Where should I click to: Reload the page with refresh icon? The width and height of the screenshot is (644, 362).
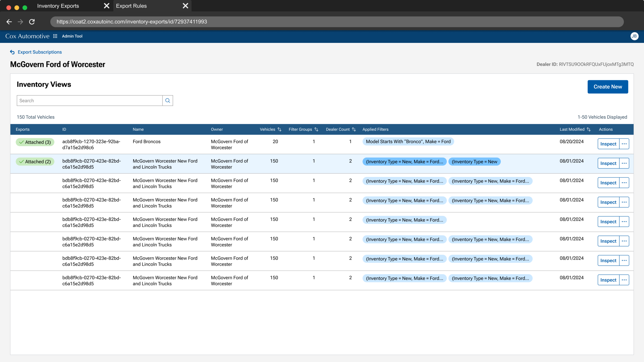click(x=32, y=22)
